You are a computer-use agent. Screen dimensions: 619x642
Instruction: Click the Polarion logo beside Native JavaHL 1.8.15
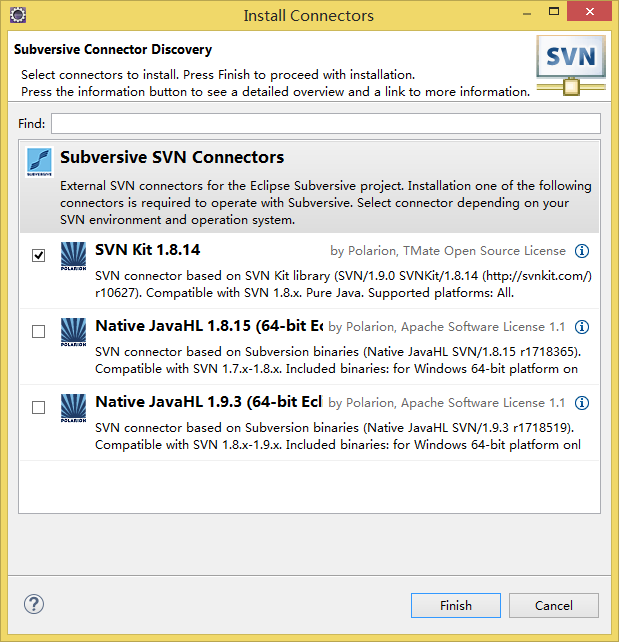(73, 332)
